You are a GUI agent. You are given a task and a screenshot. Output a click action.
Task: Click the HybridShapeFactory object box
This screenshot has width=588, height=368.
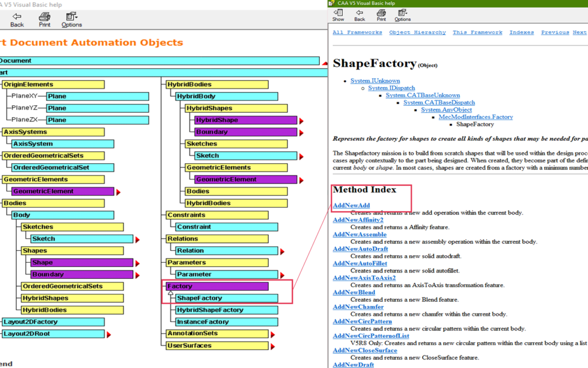[x=227, y=310]
